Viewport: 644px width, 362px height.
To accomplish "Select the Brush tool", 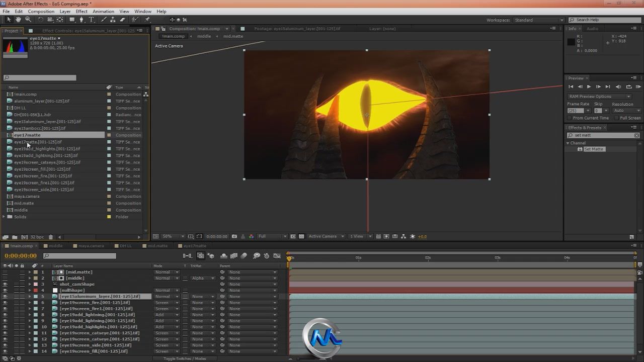I will [104, 20].
